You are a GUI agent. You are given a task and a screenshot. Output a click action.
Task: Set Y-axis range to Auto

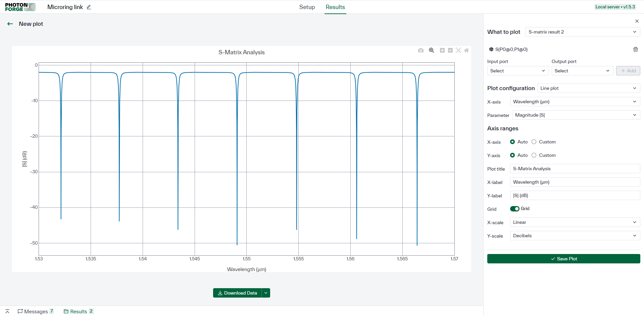pyautogui.click(x=512, y=155)
